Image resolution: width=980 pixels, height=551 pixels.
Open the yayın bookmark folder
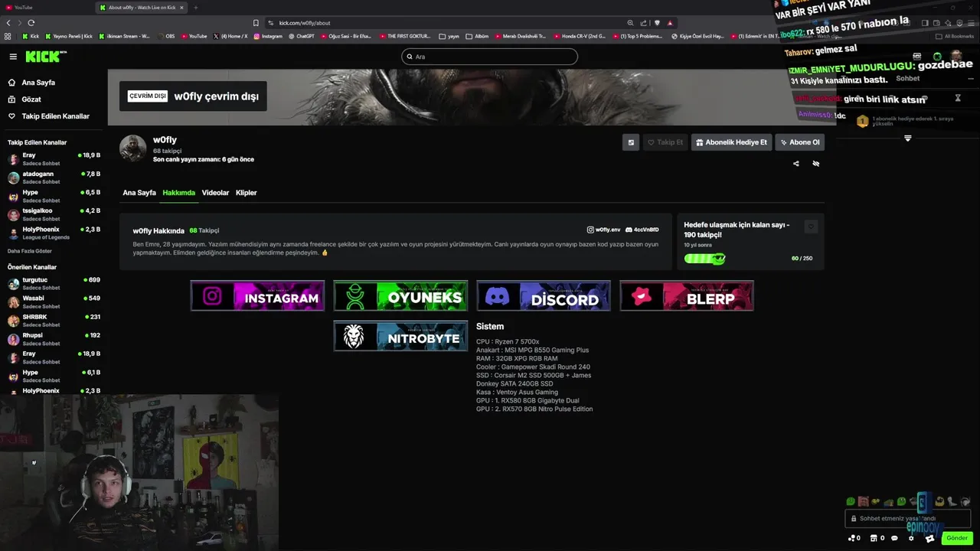point(449,36)
